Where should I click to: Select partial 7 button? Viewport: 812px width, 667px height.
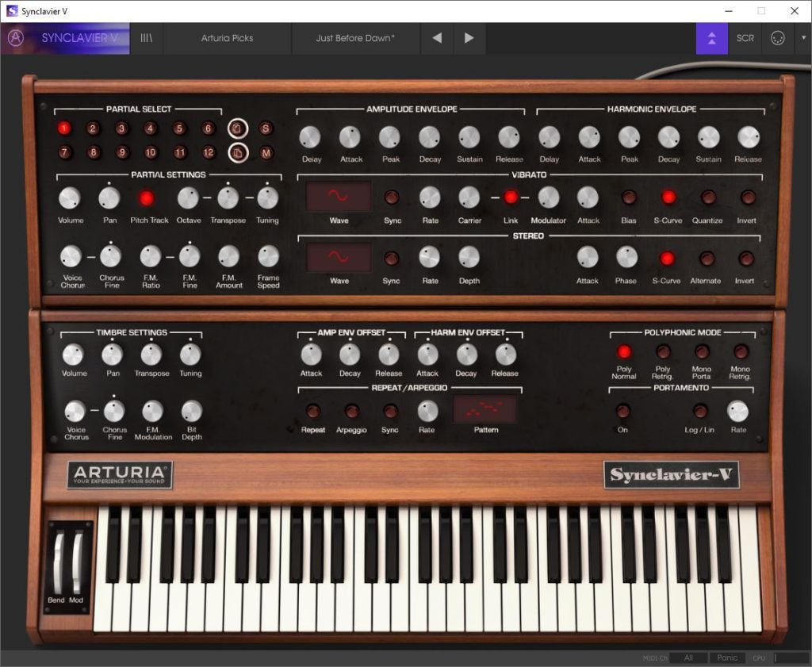click(x=64, y=152)
